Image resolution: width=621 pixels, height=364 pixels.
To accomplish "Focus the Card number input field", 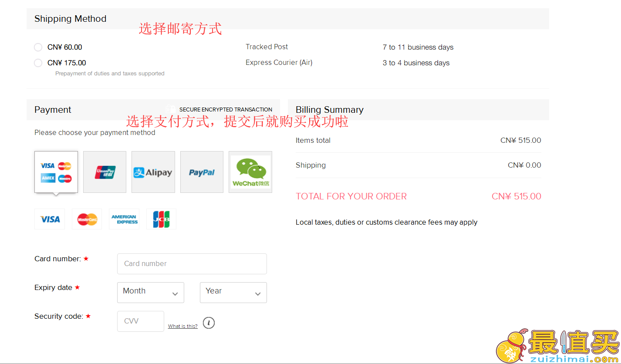I will point(192,264).
